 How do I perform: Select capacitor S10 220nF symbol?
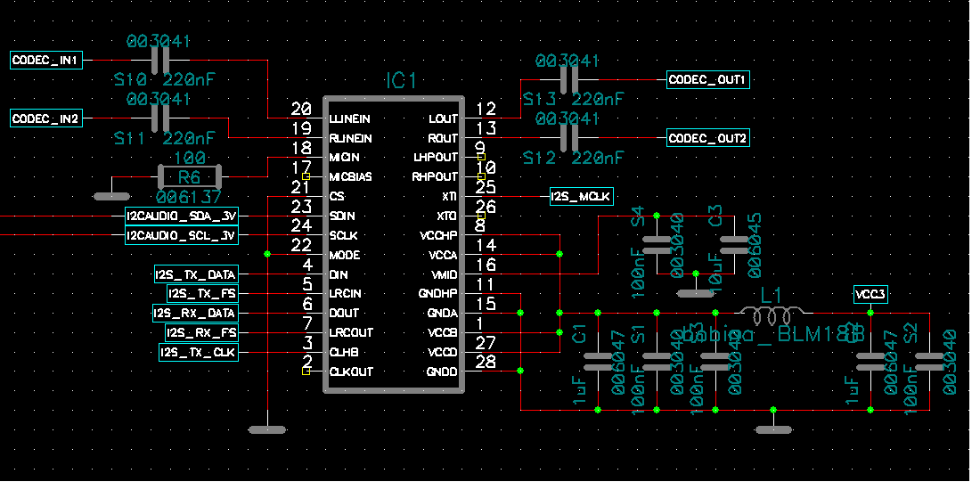161,61
